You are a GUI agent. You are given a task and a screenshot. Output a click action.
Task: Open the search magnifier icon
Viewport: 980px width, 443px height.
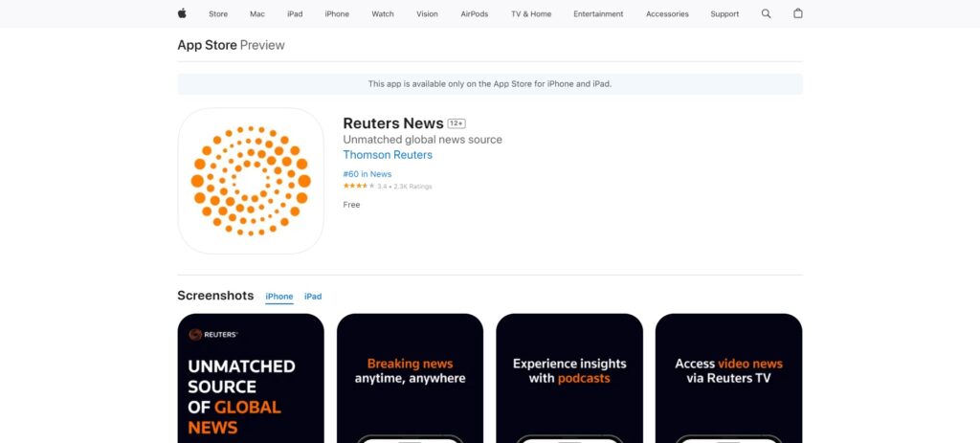tap(766, 13)
